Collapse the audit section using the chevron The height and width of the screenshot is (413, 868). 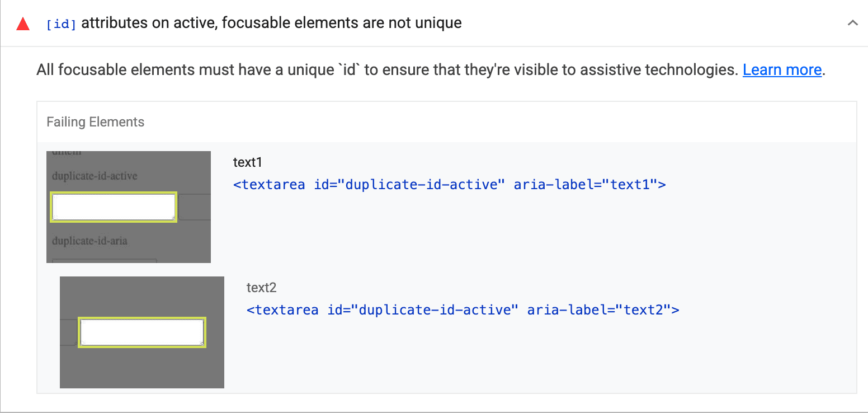pyautogui.click(x=852, y=23)
